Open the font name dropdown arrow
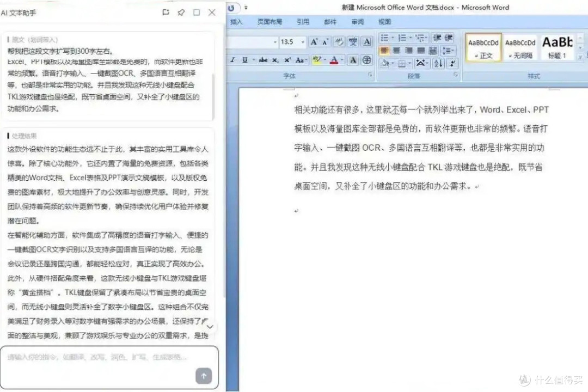 click(x=275, y=41)
